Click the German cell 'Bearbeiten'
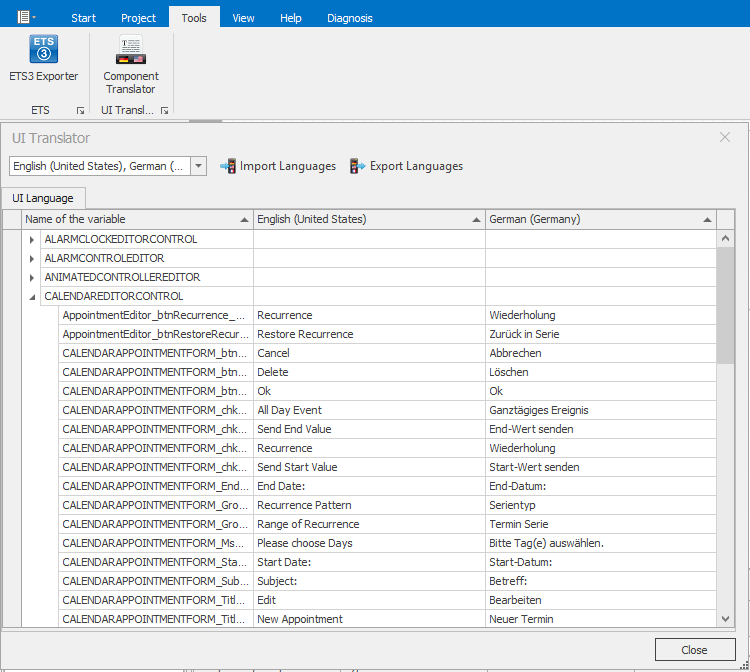Viewport: 750px width, 672px height. pyautogui.click(x=601, y=600)
